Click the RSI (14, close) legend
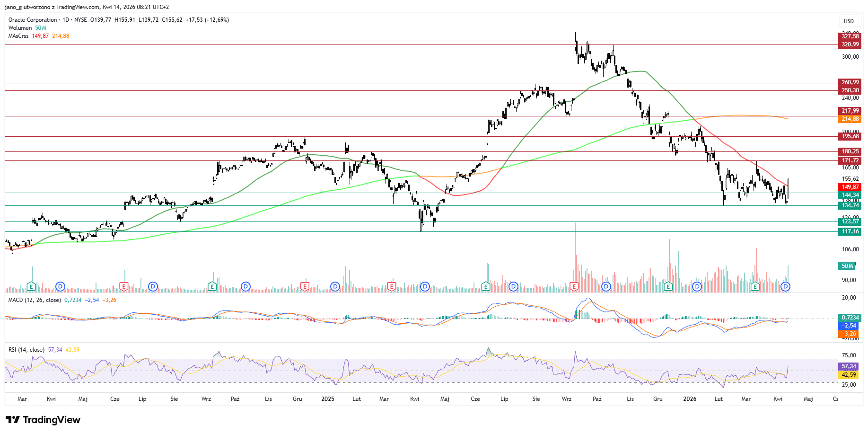Viewport: 868px width, 434px height. coord(26,350)
